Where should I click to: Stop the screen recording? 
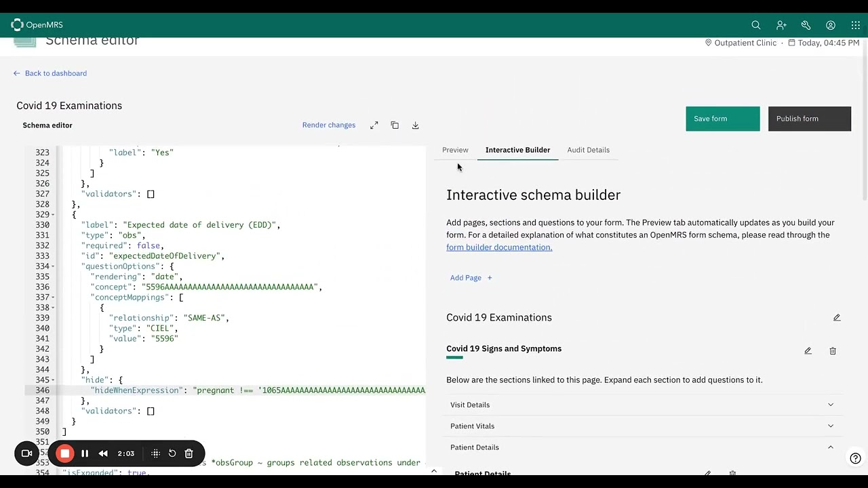[65, 453]
